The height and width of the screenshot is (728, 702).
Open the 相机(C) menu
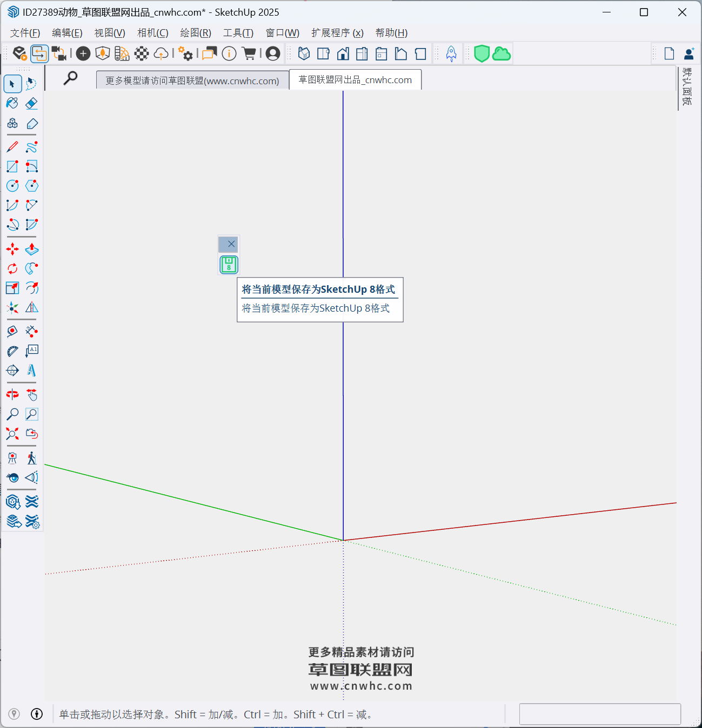tap(152, 33)
